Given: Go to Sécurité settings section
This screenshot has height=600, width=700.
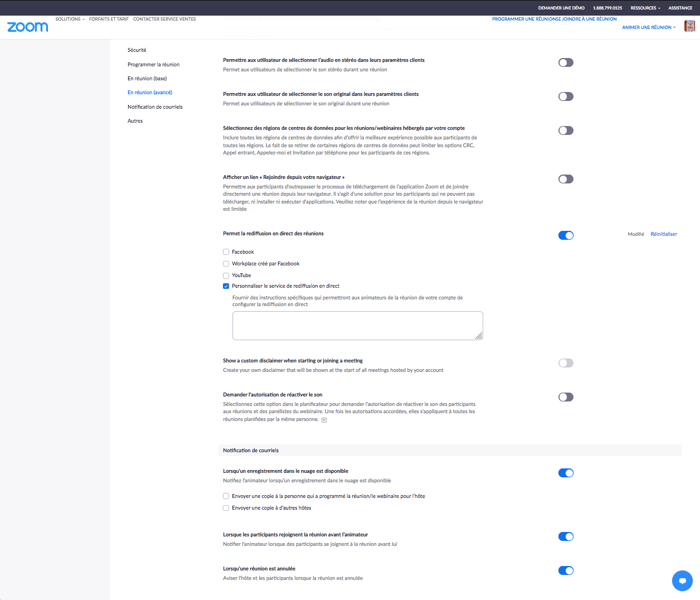Looking at the screenshot, I should 137,50.
